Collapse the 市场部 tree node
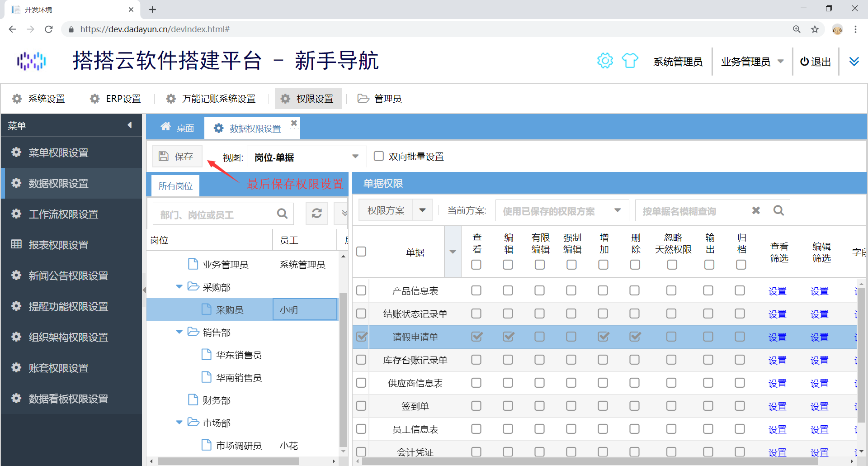Viewport: 868px width, 466px height. [x=179, y=422]
